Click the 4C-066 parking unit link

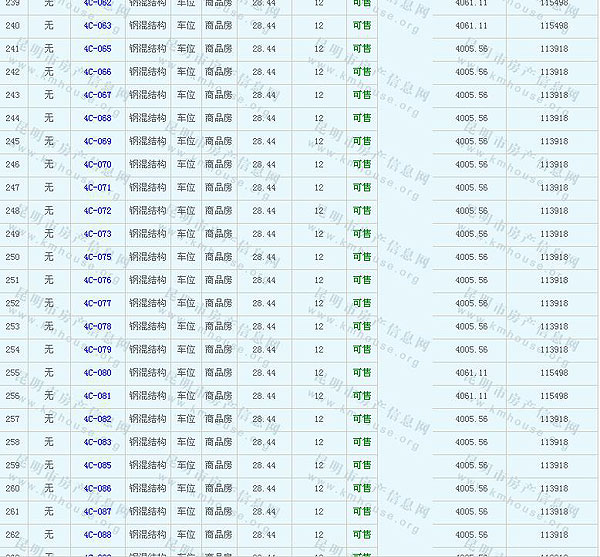click(97, 72)
